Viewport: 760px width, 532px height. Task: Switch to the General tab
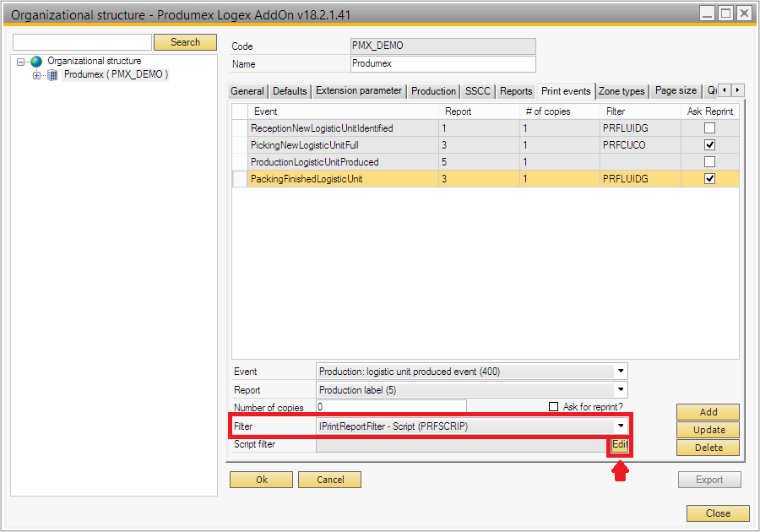[247, 91]
